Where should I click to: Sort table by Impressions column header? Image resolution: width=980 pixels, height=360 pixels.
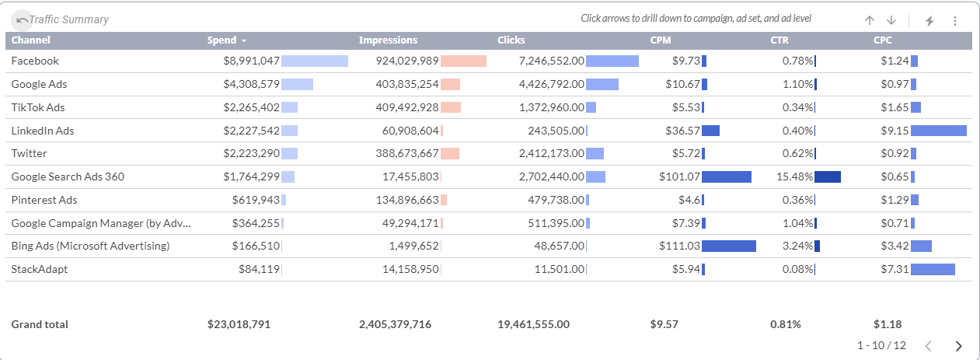(388, 40)
